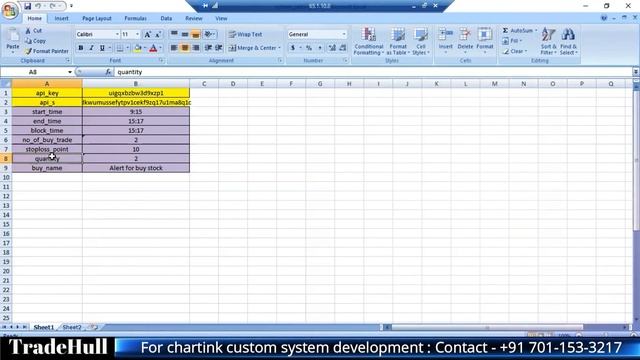
Task: Click Insert cells button
Action: coord(446,40)
